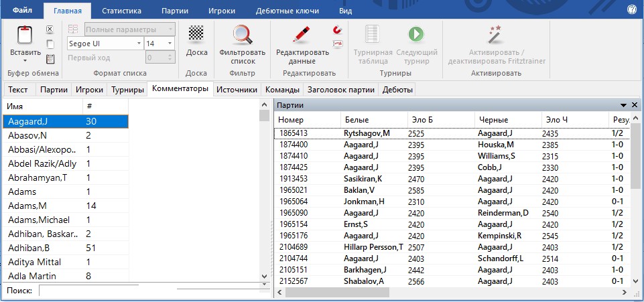The image size is (644, 302).
Task: Open help with the question mark icon
Action: 631,10
